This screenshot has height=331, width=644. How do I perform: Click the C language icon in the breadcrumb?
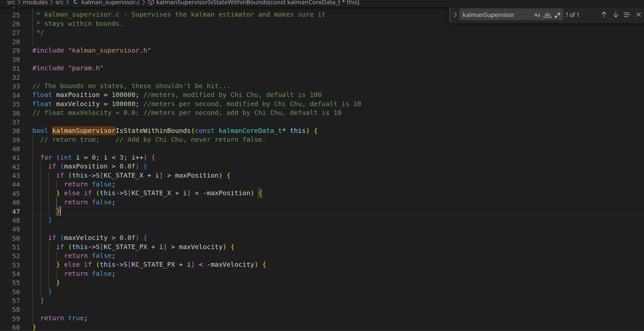pyautogui.click(x=75, y=3)
